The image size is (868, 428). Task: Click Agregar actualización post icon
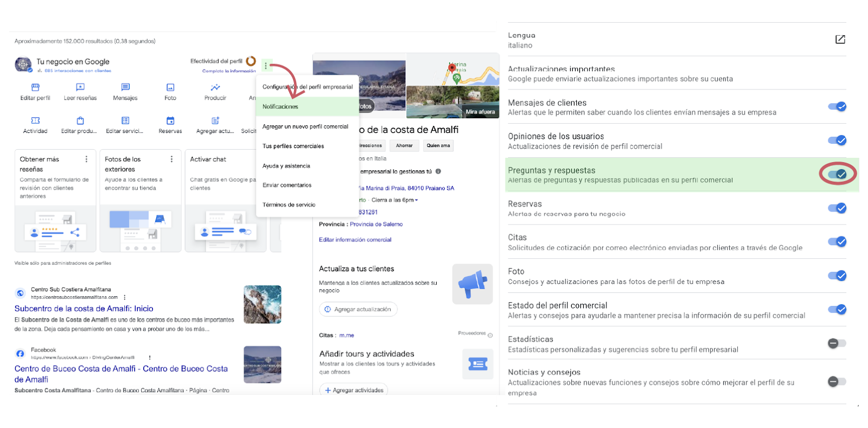coord(215,120)
